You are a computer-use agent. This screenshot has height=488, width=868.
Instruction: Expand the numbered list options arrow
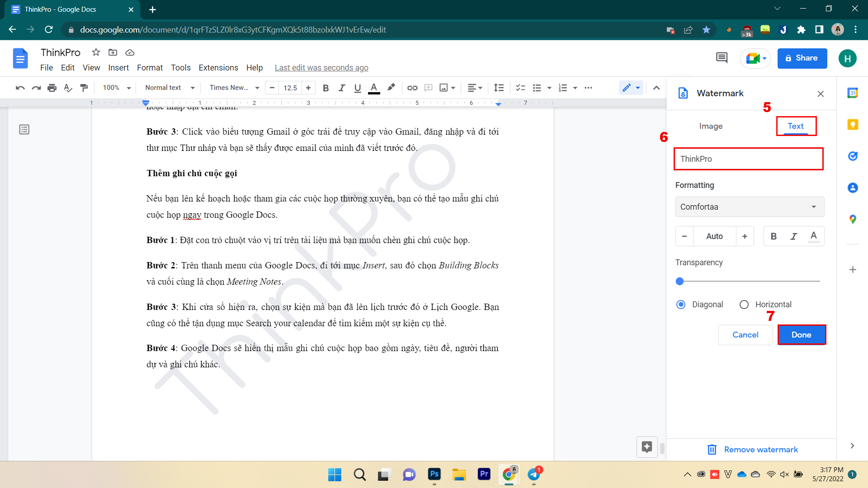(x=575, y=88)
